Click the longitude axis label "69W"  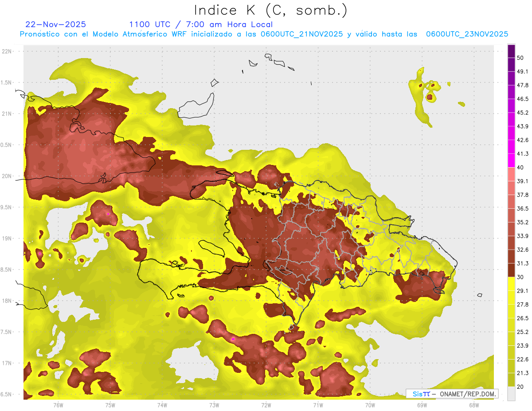422,405
